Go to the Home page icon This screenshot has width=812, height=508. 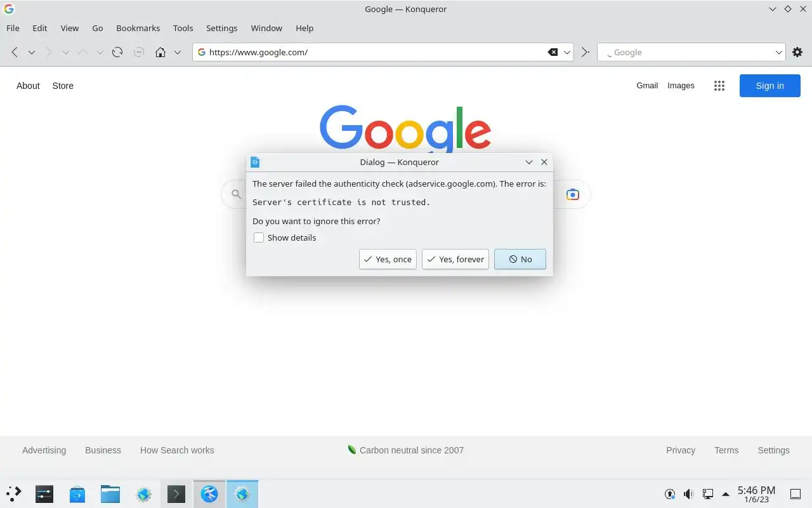point(160,52)
